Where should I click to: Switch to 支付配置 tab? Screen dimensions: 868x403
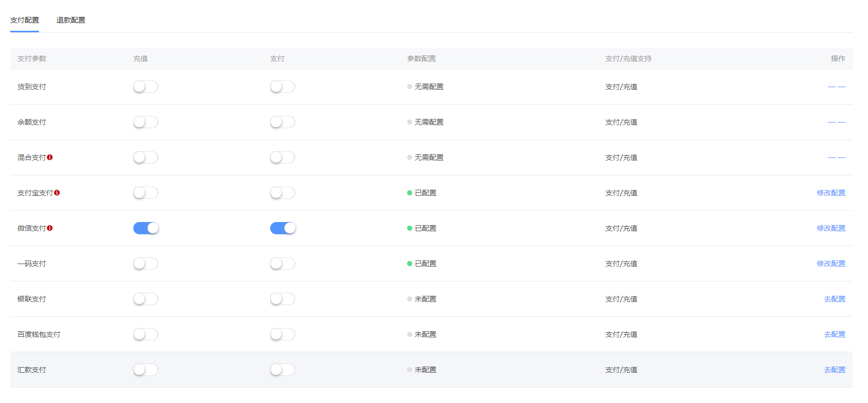(25, 20)
